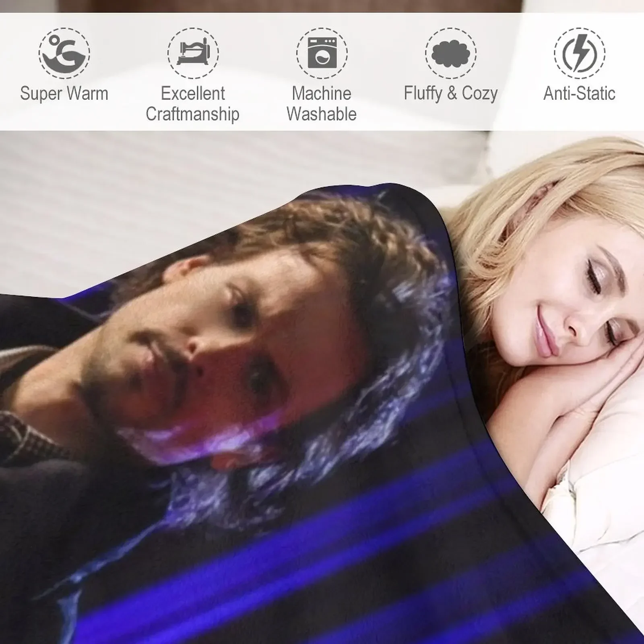Click the sewing machine craftsmanship icon
The image size is (644, 644).
[x=193, y=53]
